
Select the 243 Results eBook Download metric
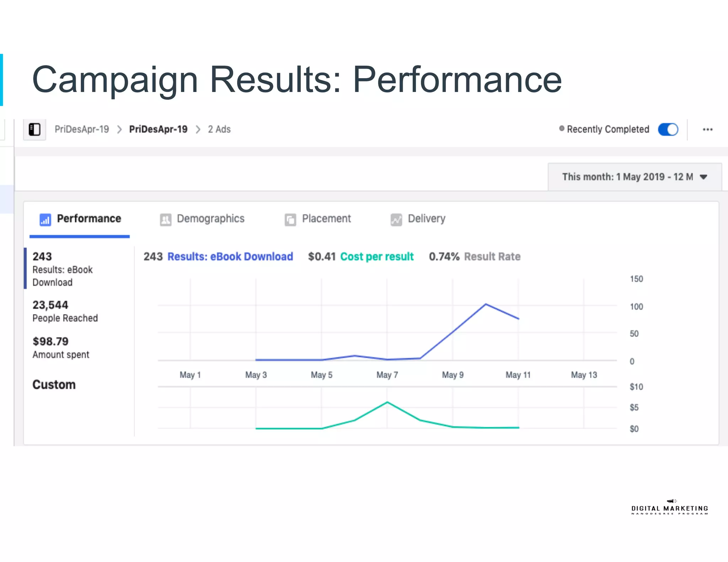(x=79, y=269)
